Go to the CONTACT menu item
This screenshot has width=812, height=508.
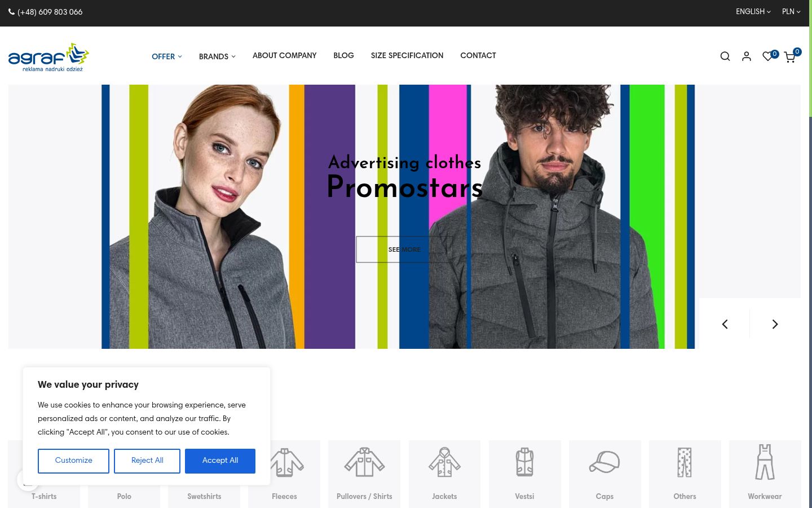(x=478, y=55)
